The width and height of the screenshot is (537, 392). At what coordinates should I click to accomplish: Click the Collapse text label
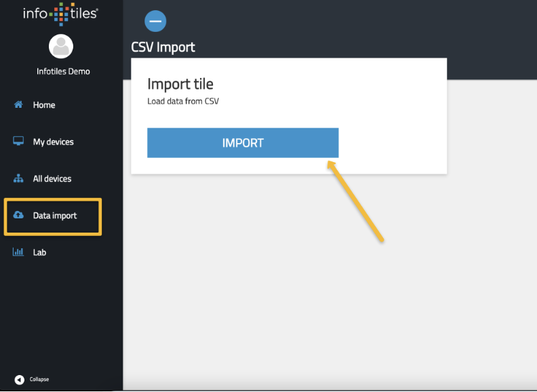coord(39,379)
